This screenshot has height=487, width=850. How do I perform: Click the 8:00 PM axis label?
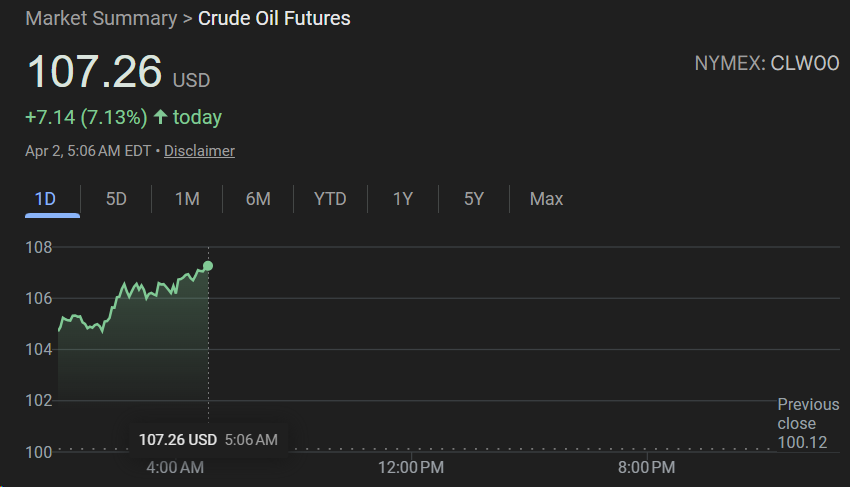647,468
